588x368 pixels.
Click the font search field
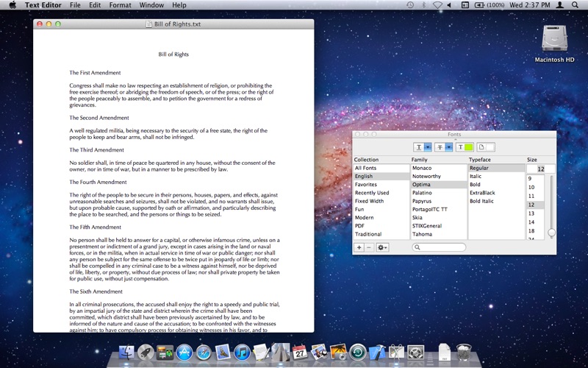(439, 247)
